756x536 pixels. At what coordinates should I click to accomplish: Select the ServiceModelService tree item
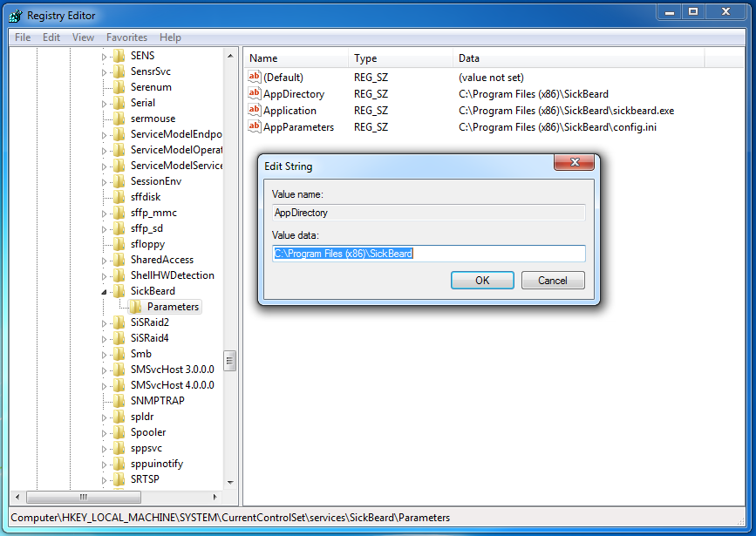click(x=176, y=166)
